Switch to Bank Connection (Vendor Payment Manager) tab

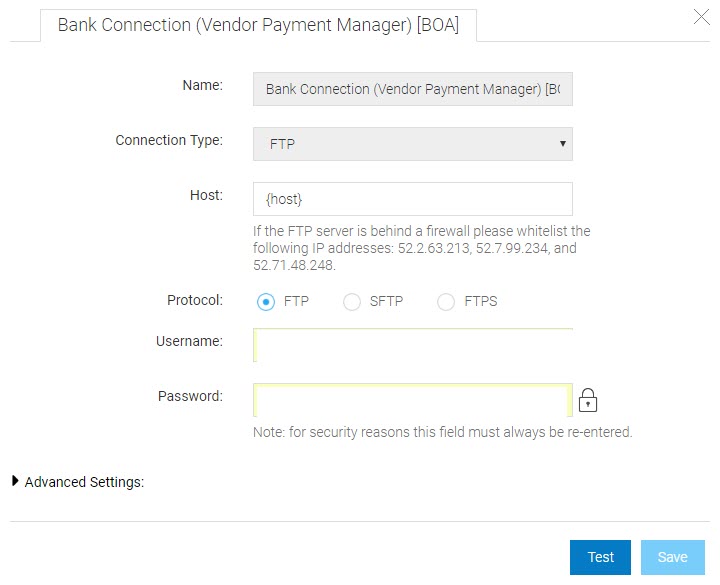pyautogui.click(x=258, y=25)
